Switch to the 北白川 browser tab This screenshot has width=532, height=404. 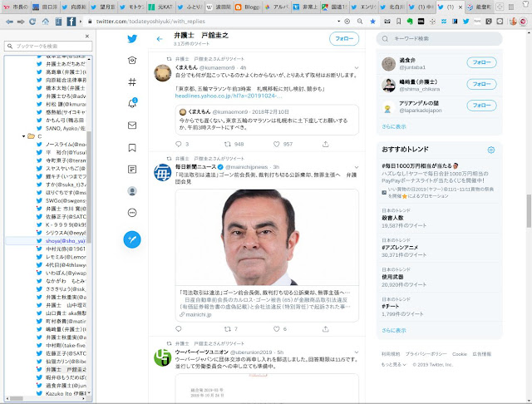click(392, 7)
